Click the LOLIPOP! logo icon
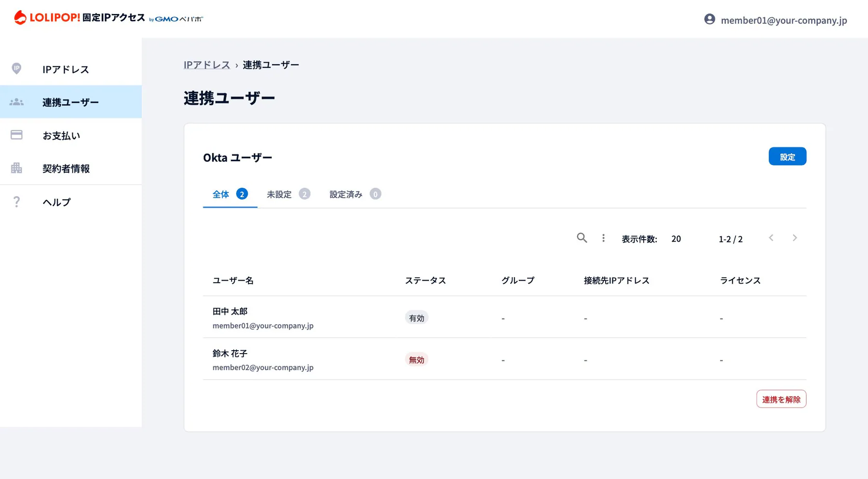 pos(20,18)
